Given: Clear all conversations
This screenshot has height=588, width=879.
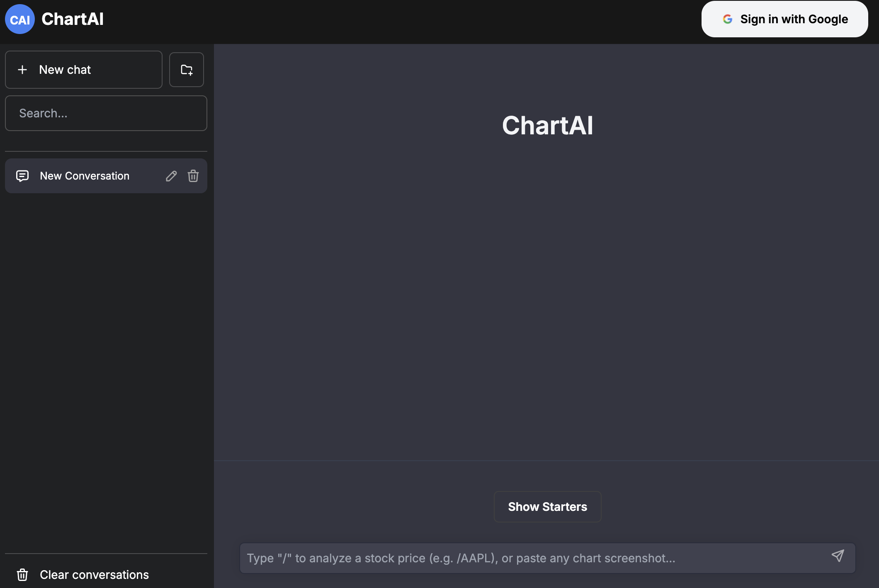Looking at the screenshot, I should (94, 575).
